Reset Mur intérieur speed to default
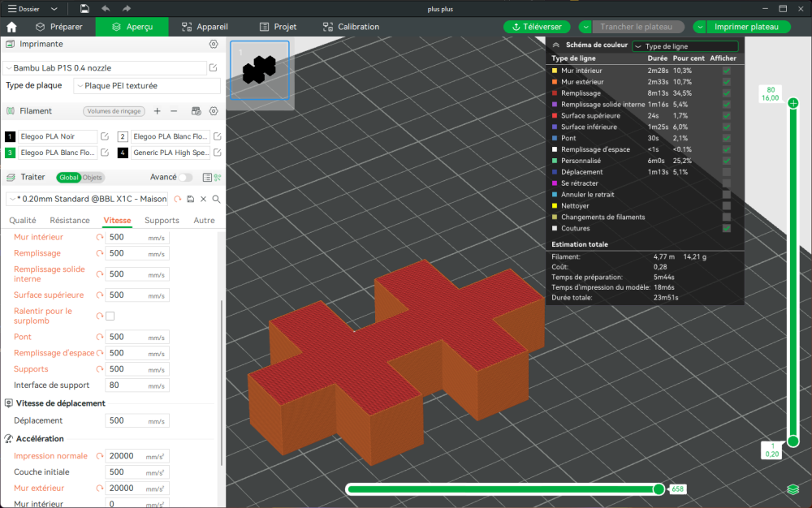 99,238
